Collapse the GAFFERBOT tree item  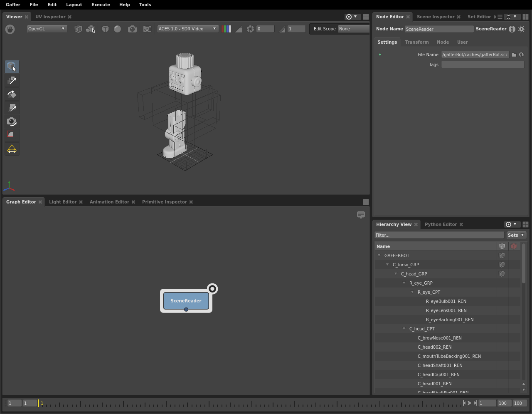pos(379,255)
